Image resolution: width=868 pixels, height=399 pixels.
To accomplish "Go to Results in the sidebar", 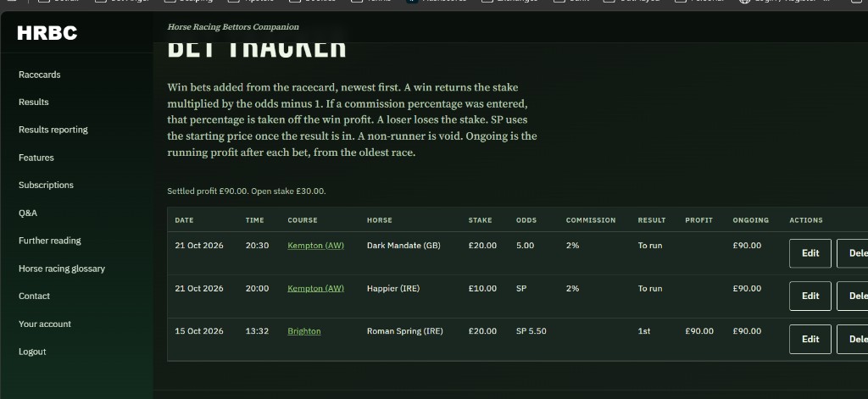I will [x=34, y=103].
